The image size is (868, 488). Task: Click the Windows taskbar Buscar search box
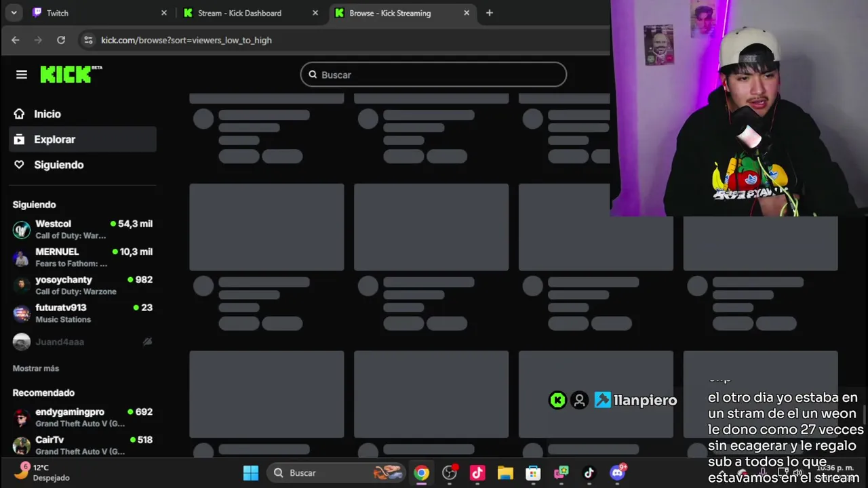(336, 473)
